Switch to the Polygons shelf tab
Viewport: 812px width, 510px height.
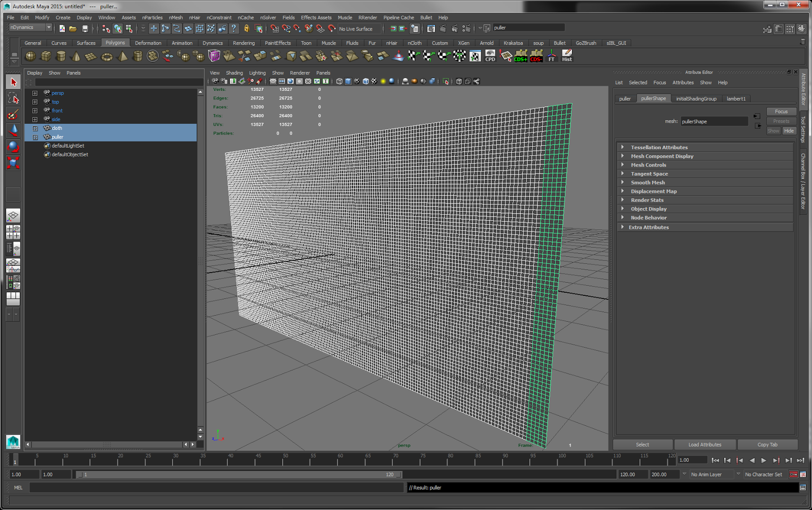click(115, 43)
